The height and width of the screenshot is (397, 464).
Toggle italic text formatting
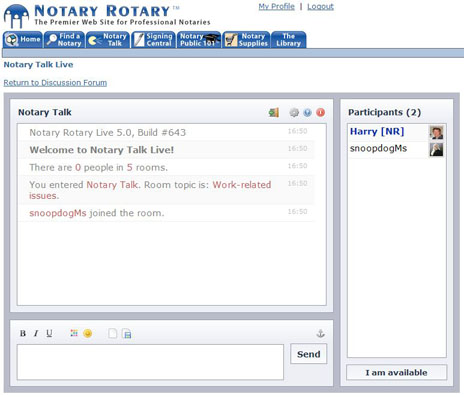(x=36, y=333)
